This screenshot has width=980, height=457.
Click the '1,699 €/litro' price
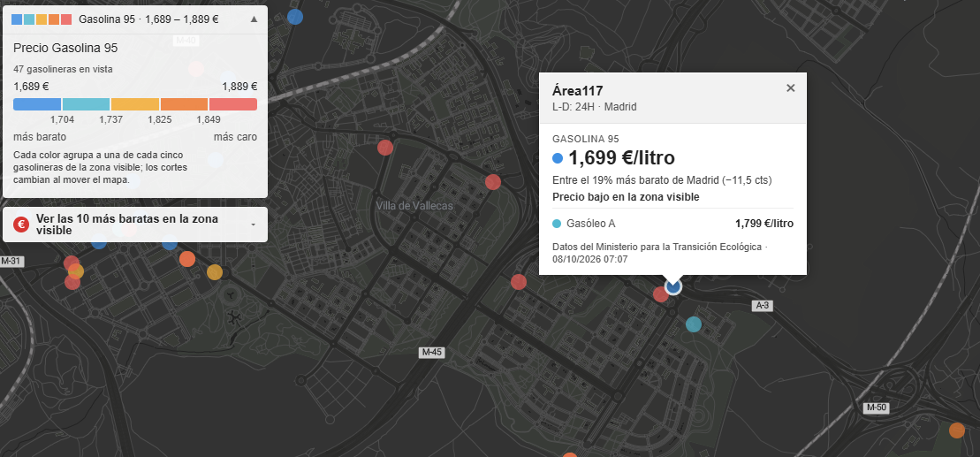[x=621, y=158]
